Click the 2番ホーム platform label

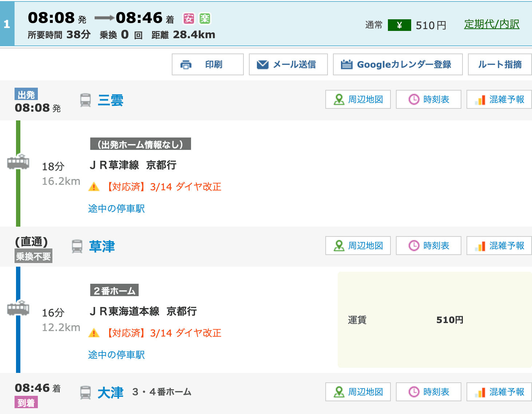point(114,290)
